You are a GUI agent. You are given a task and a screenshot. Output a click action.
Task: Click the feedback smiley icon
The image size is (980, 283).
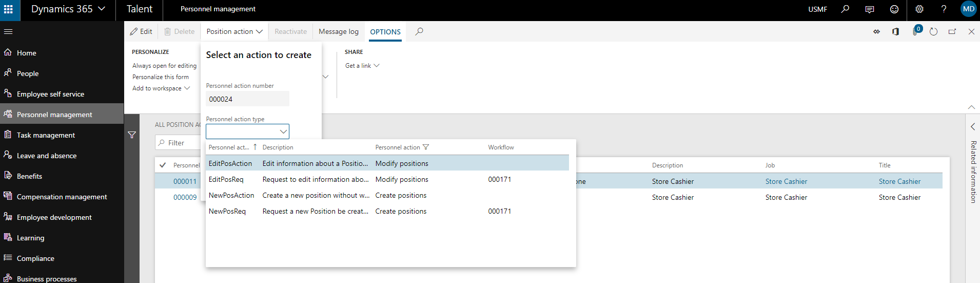pos(894,9)
